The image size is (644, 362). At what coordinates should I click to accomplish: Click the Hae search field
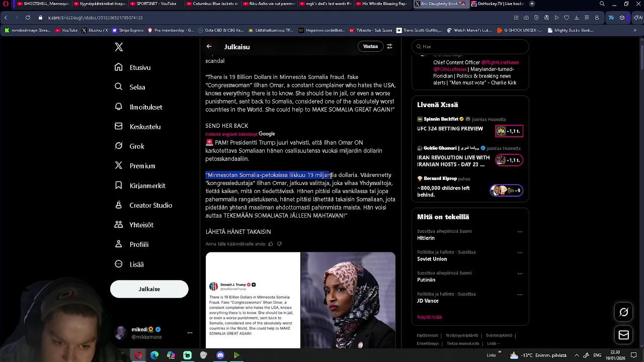[x=470, y=46]
